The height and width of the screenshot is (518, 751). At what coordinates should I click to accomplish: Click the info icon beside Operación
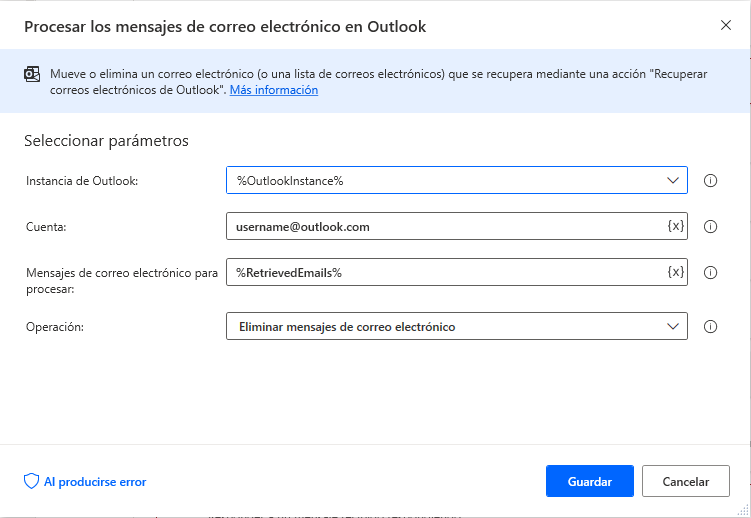(710, 327)
